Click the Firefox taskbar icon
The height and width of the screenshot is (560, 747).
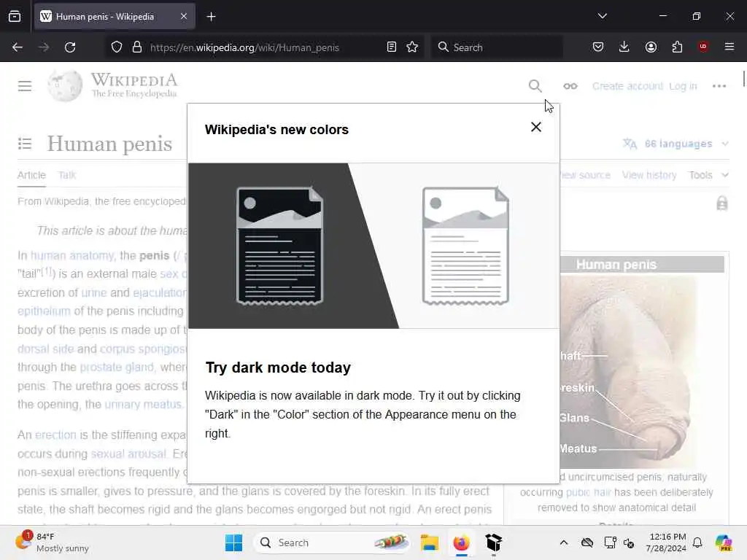[x=461, y=542]
